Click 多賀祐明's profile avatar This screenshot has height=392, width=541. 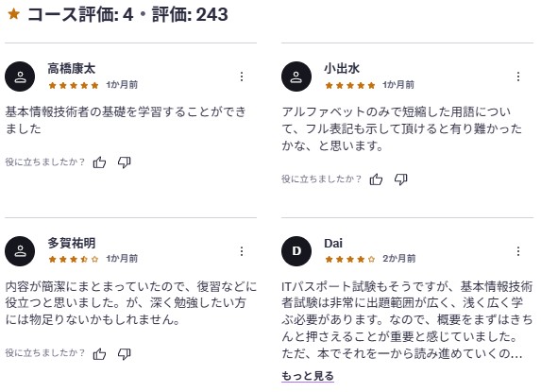click(20, 251)
